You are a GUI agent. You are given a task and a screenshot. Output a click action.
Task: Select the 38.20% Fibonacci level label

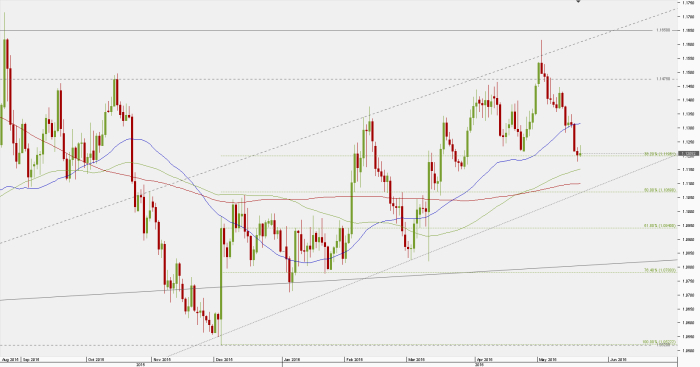pos(660,154)
